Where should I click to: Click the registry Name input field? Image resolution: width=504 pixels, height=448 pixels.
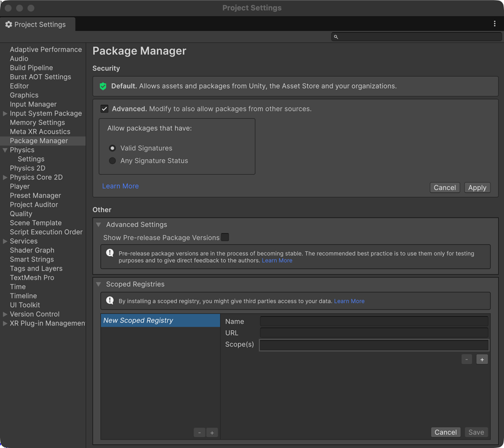(374, 321)
